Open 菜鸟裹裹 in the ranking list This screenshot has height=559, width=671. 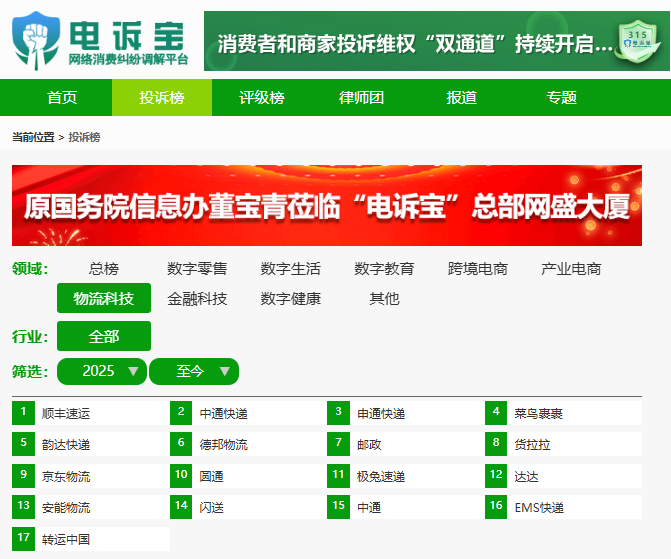point(538,413)
